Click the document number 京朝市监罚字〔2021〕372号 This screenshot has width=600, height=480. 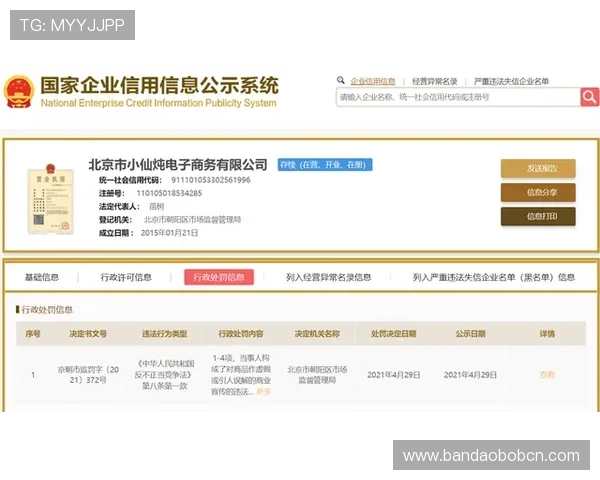tap(88, 375)
